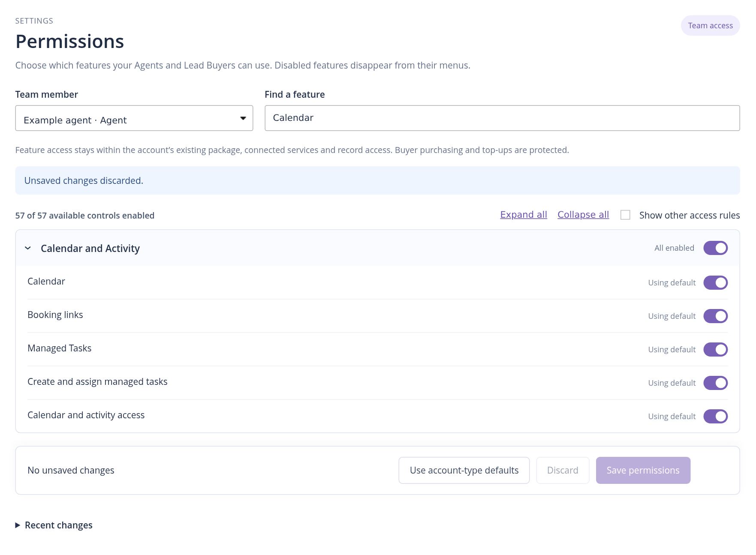Check Show other access rules box
This screenshot has height=555, width=756.
pyautogui.click(x=625, y=215)
